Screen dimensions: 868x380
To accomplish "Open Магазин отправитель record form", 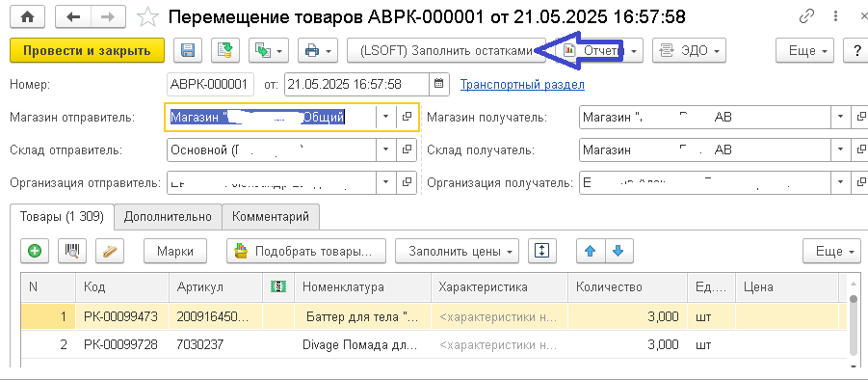I will 407,117.
